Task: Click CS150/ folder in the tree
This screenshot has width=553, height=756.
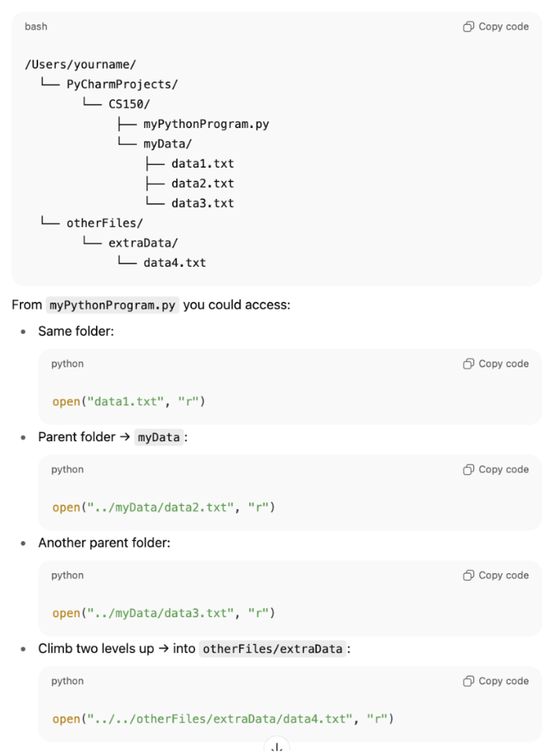Action: [129, 104]
